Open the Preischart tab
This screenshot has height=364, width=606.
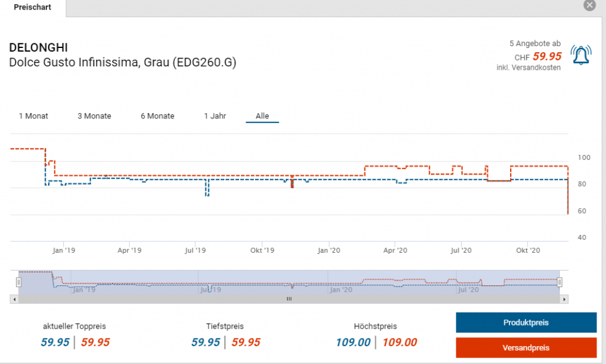[33, 7]
